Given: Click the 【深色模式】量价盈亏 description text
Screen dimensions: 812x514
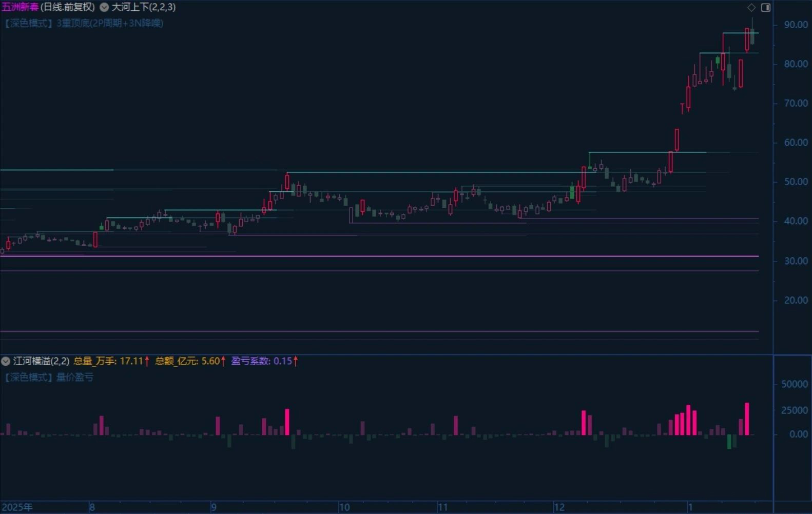Looking at the screenshot, I should (x=49, y=378).
